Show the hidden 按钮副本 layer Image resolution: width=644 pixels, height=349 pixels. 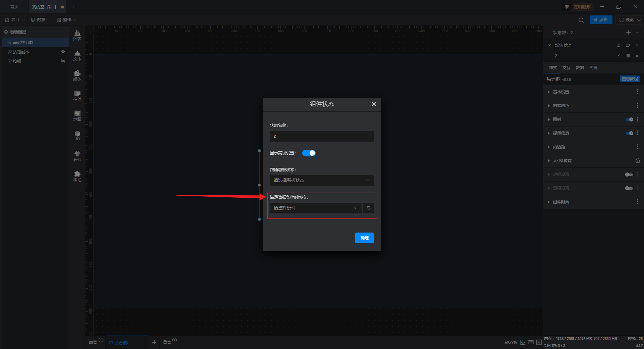click(x=63, y=52)
